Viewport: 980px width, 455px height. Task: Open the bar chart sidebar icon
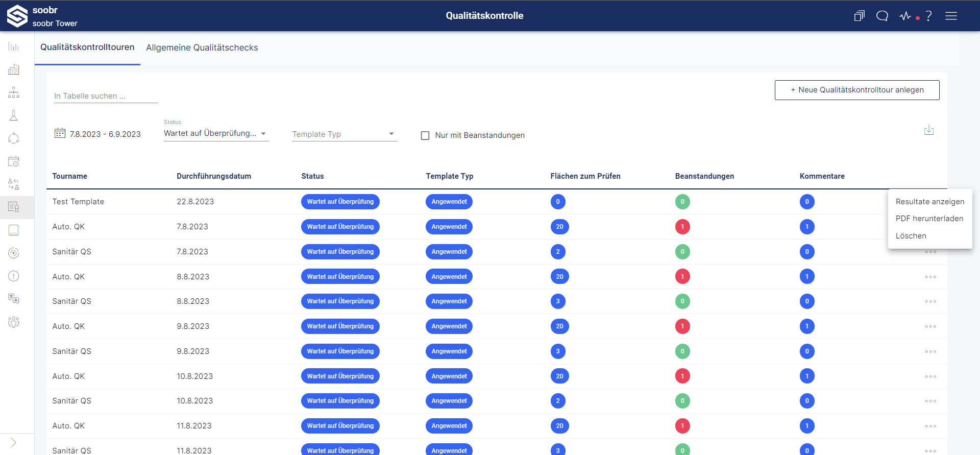(x=14, y=47)
